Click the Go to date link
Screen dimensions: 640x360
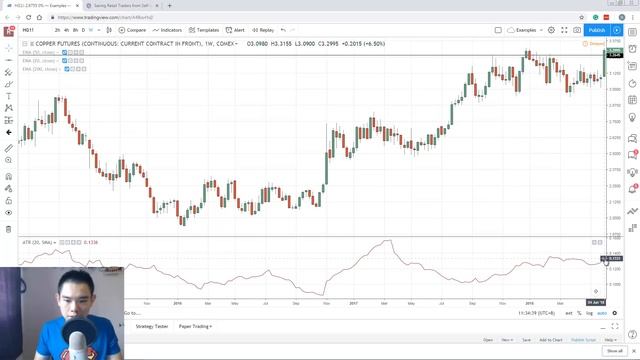click(132, 313)
